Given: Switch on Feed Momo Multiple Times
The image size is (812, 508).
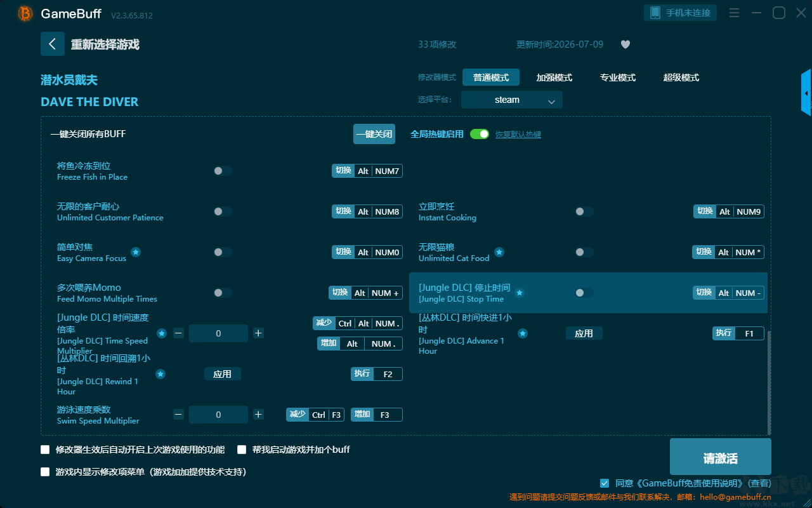Looking at the screenshot, I should click(x=223, y=293).
